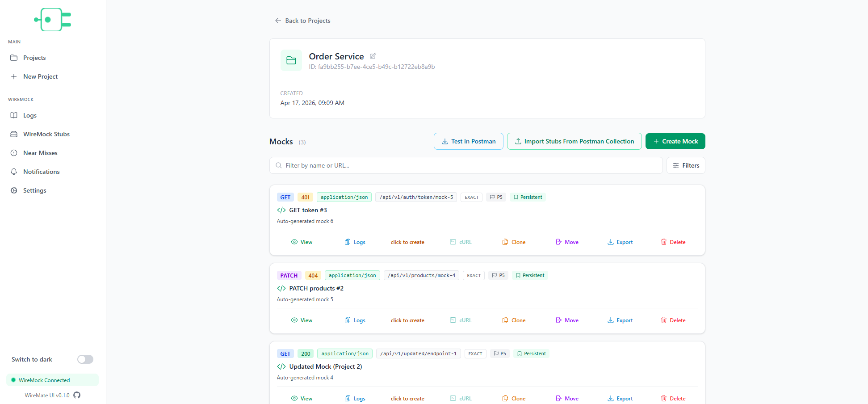Viewport: 868px width, 404px height.
Task: Copy cURL for GET token #3 mock
Action: (x=461, y=242)
